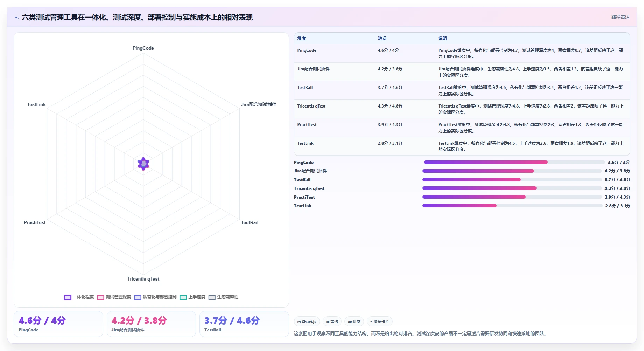
Task: Toggle the 上手速度 legend item
Action: [x=192, y=297]
